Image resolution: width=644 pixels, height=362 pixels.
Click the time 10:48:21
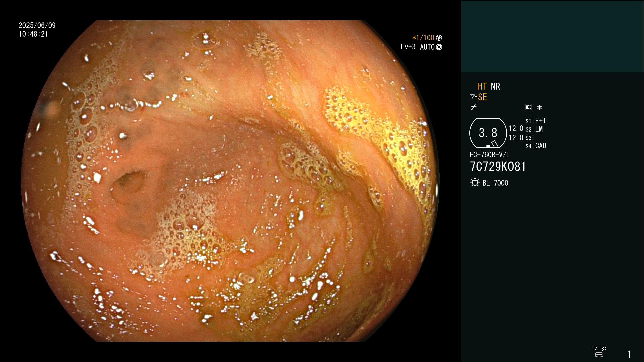point(34,34)
